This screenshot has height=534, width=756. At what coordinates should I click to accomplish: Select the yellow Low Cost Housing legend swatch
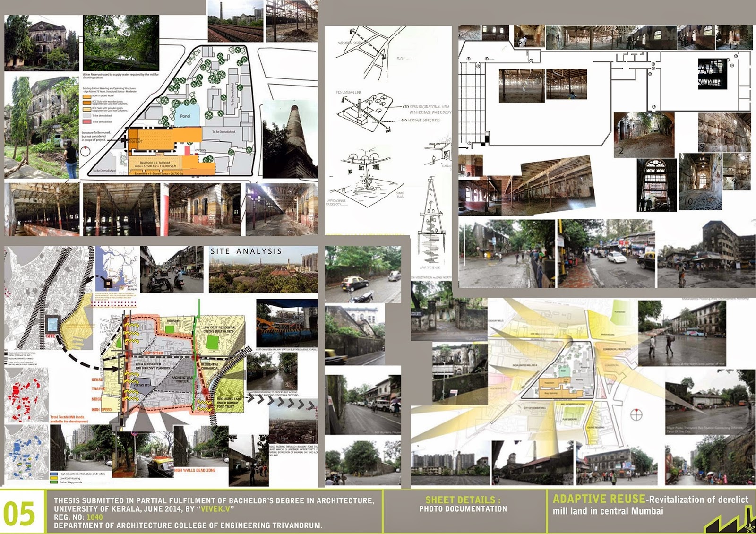(53, 478)
